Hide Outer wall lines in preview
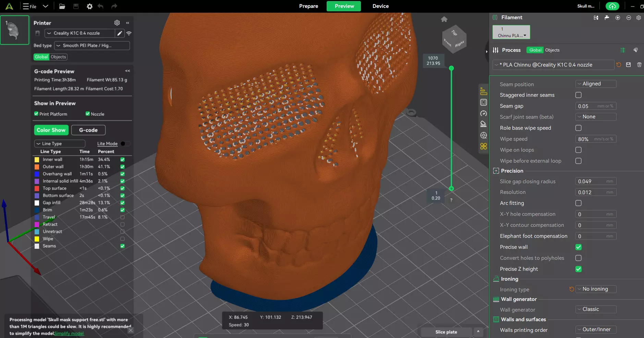Screen dimensions: 644x338 click(122, 167)
